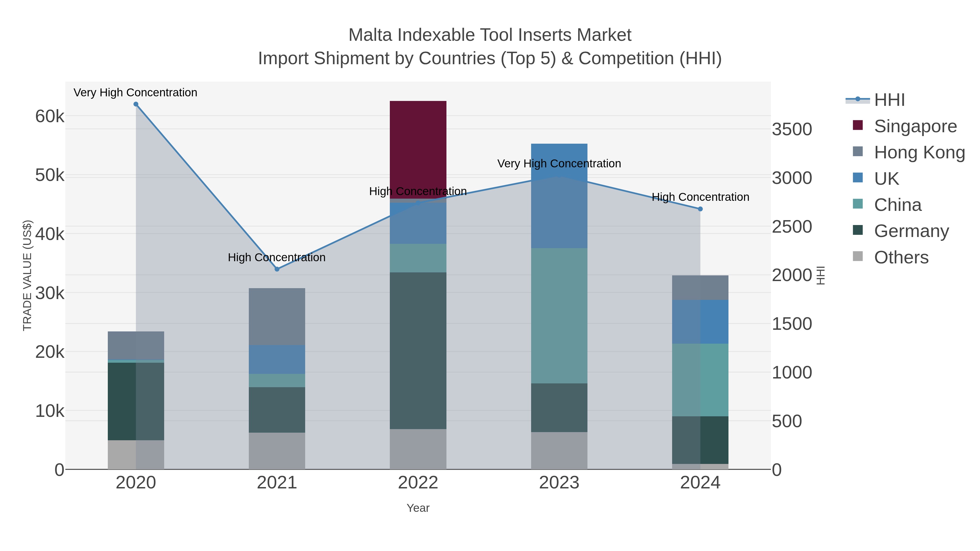Click the 2022 x-axis label
This screenshot has height=551, width=980.
418,483
